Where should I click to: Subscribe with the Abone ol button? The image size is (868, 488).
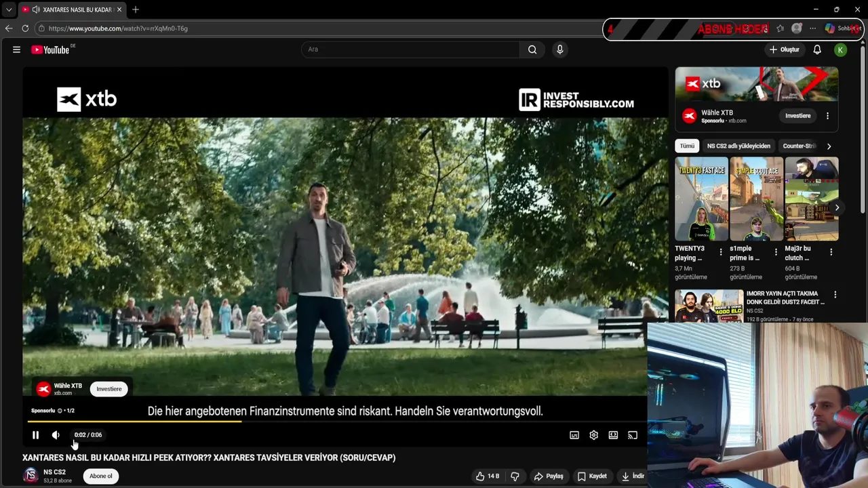(101, 476)
